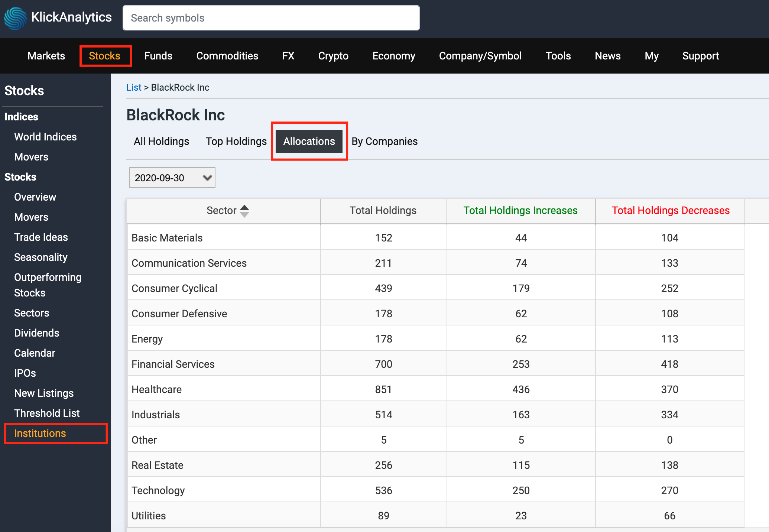769x532 pixels.
Task: Open Institutions in sidebar
Action: coord(40,433)
